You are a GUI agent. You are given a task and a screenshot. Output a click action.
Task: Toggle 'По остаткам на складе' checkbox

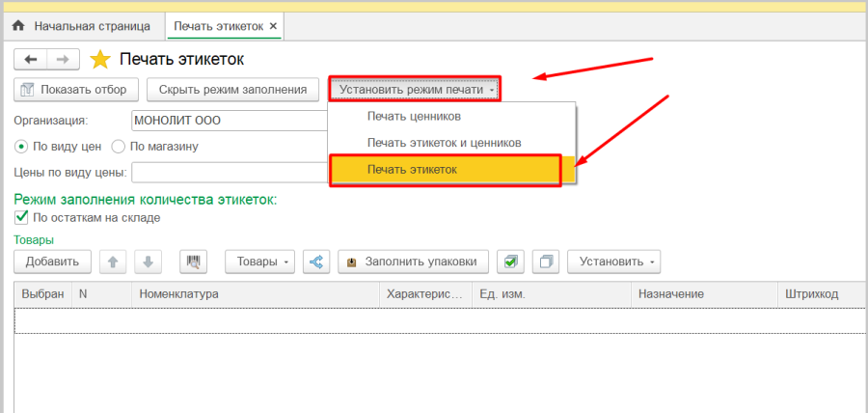coord(22,217)
